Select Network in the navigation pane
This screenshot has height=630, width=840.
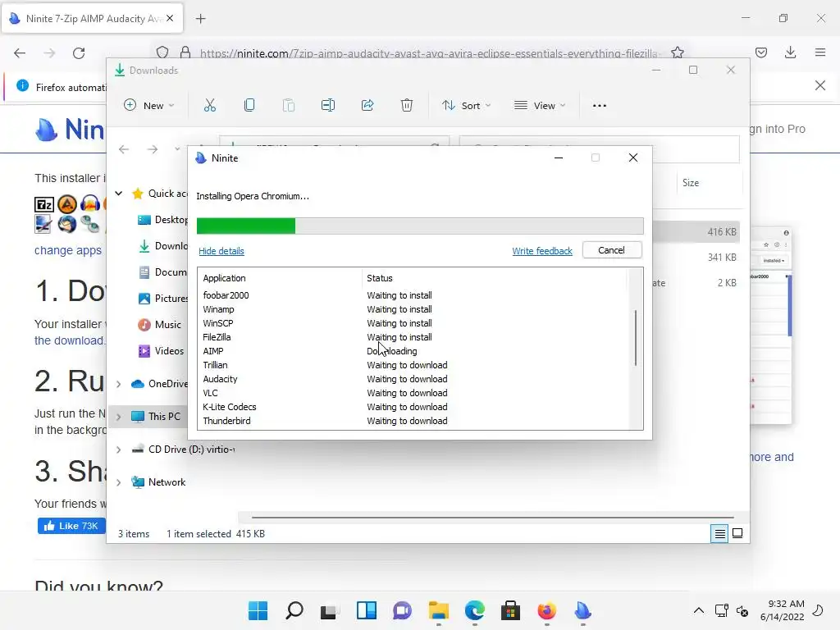pyautogui.click(x=167, y=482)
